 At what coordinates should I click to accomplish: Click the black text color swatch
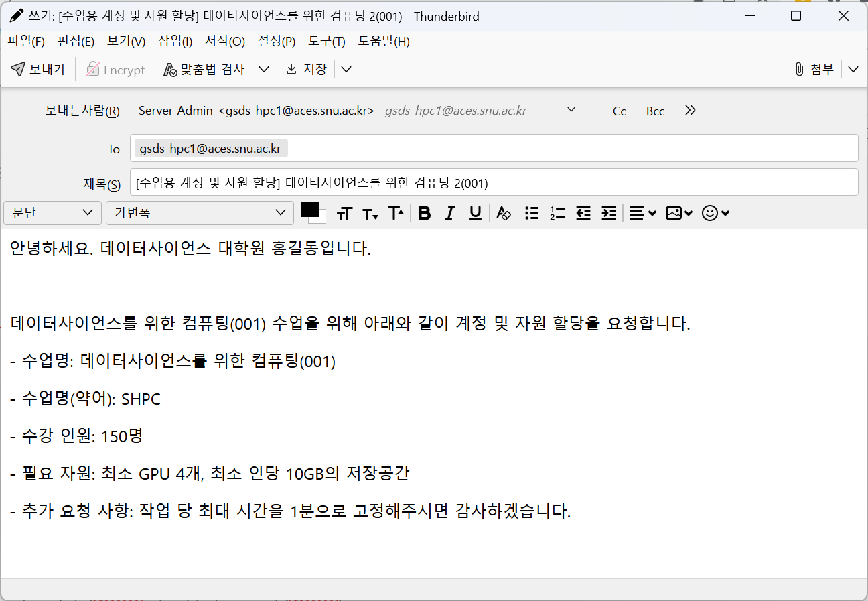click(x=309, y=209)
